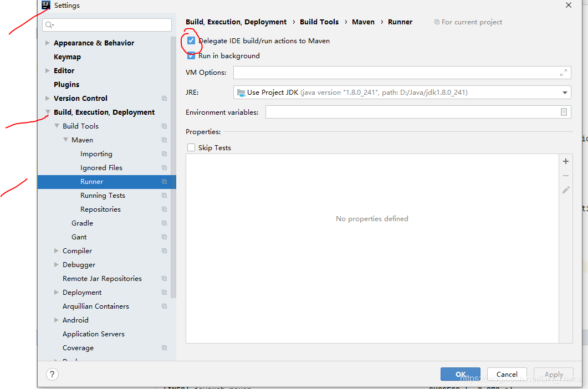Open Coverage settings page
Image resolution: width=588 pixels, height=389 pixels.
pos(78,348)
